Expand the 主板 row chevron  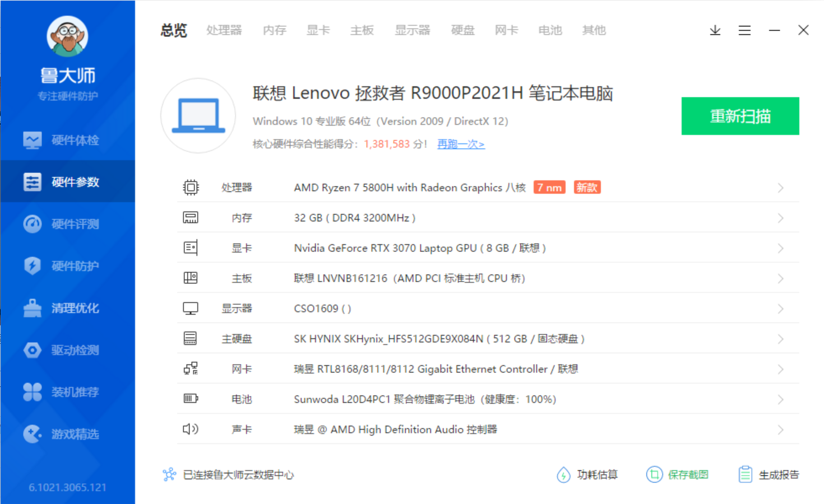tap(780, 278)
